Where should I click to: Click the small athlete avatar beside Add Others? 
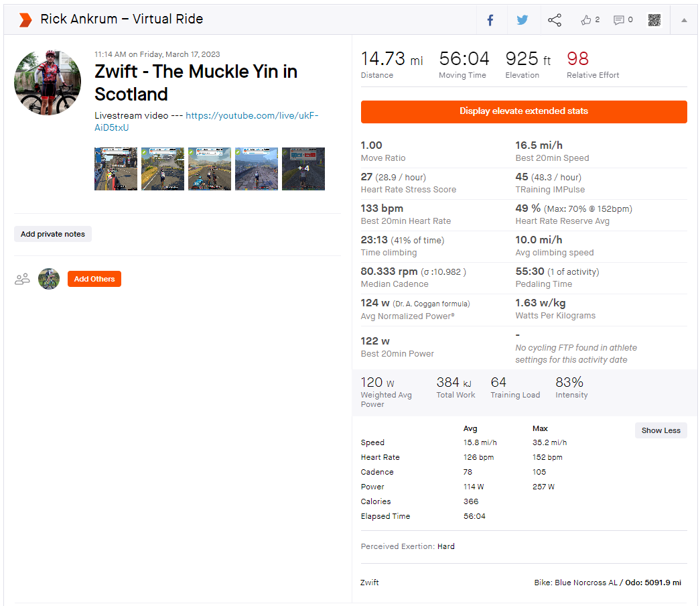[49, 279]
